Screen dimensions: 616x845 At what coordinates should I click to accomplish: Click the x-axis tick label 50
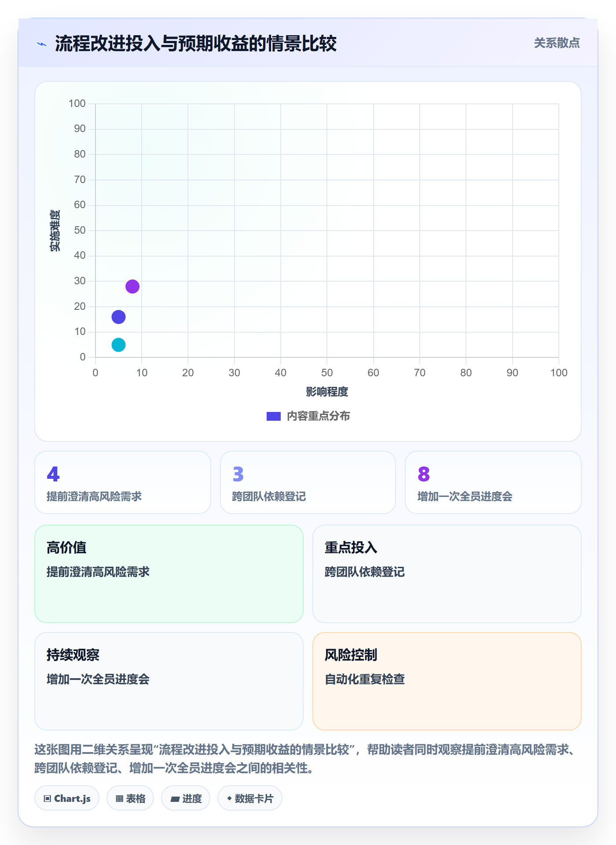[327, 373]
